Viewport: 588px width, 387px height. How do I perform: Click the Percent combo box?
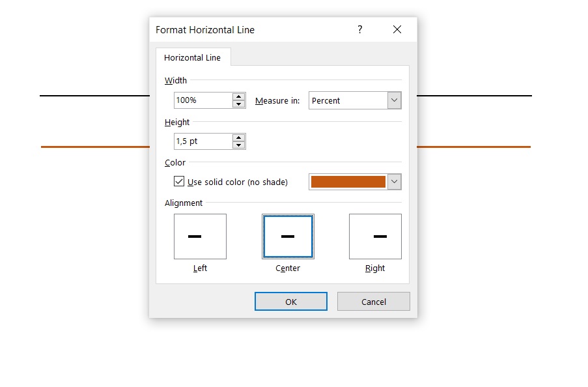(348, 100)
